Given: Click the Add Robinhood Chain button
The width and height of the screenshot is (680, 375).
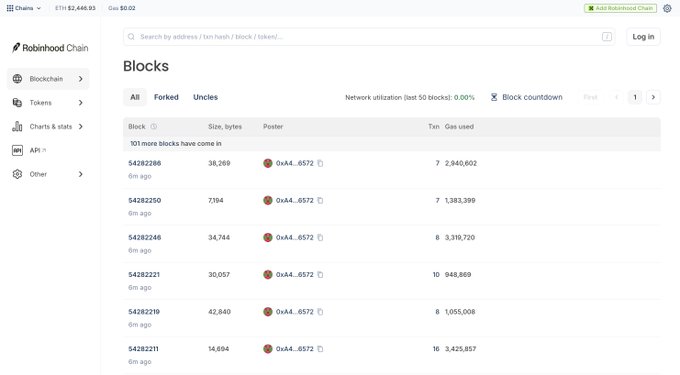Looking at the screenshot, I should click(620, 8).
